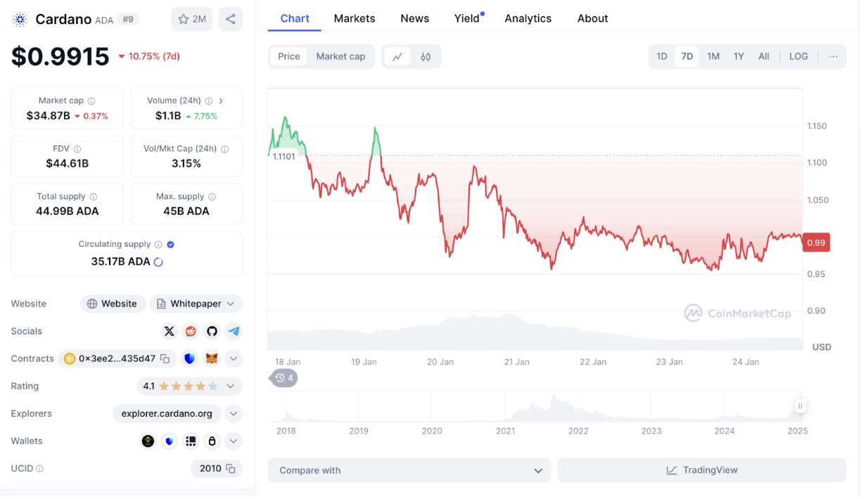
Task: Open the Analytics tab
Action: [528, 18]
